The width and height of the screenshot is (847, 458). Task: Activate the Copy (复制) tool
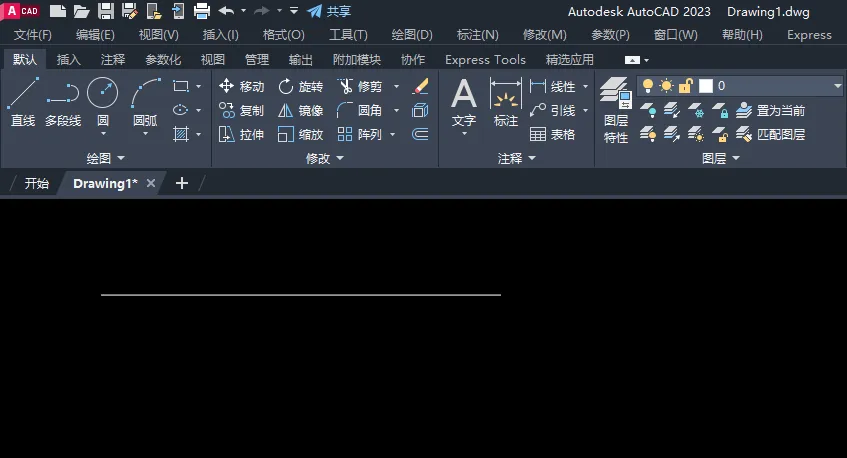pyautogui.click(x=241, y=110)
